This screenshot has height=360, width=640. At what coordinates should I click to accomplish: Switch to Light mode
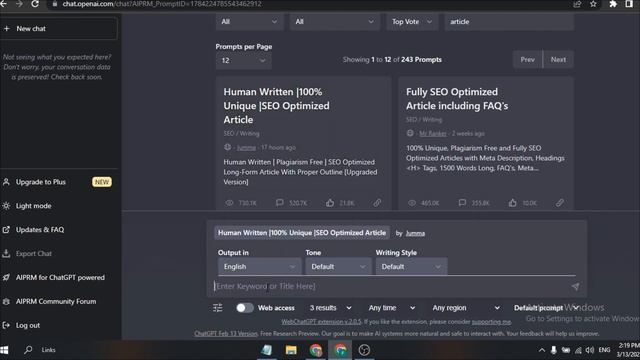33,206
